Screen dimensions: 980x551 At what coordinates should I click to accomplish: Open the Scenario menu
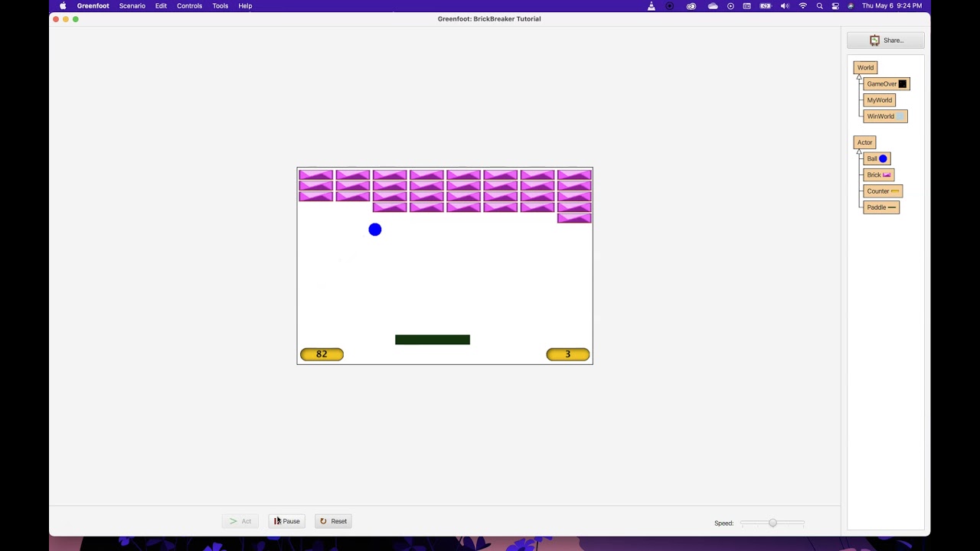tap(132, 5)
